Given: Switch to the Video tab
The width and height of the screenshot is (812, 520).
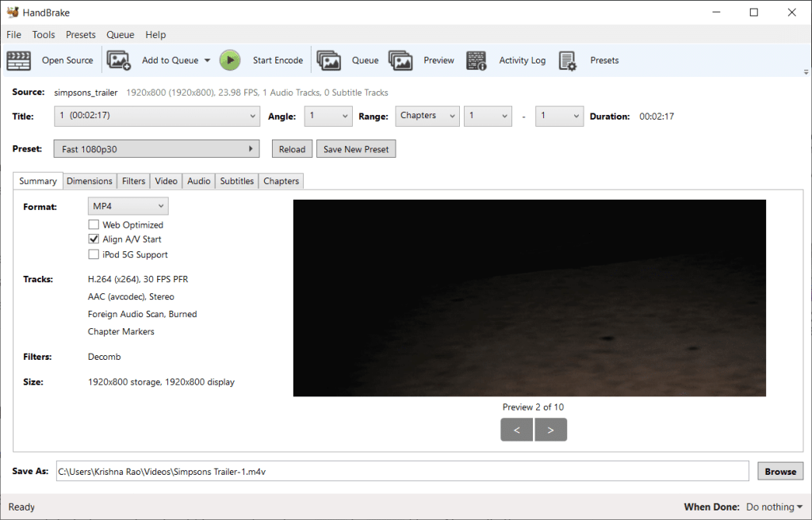Looking at the screenshot, I should pos(166,181).
